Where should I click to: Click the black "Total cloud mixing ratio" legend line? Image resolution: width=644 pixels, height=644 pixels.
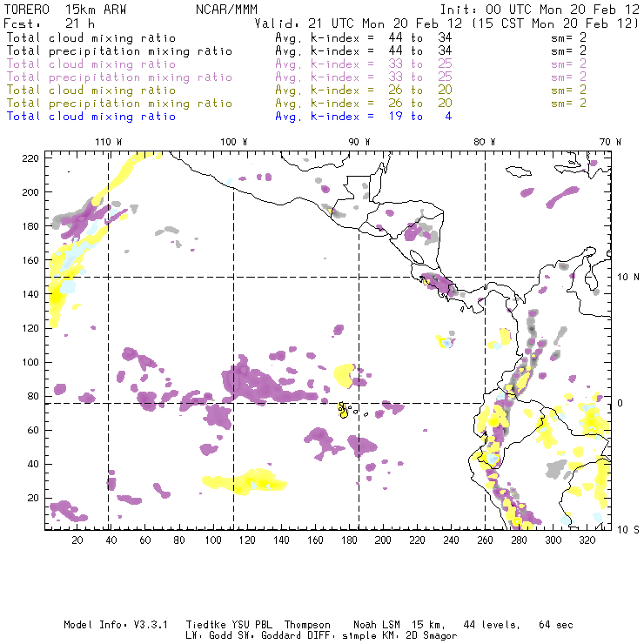click(x=91, y=37)
